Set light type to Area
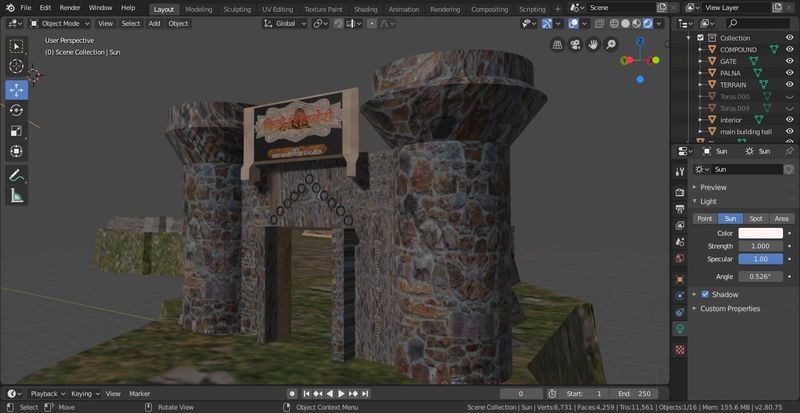 781,218
